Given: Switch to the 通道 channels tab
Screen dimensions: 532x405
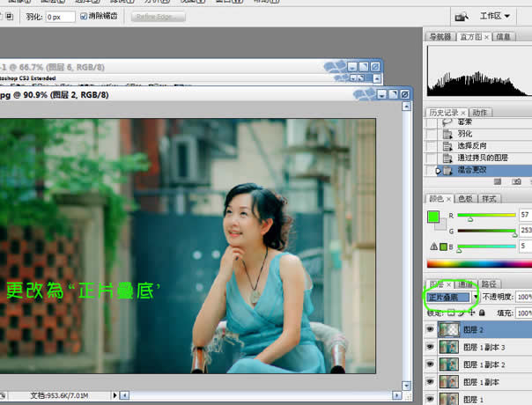Looking at the screenshot, I should (x=465, y=284).
